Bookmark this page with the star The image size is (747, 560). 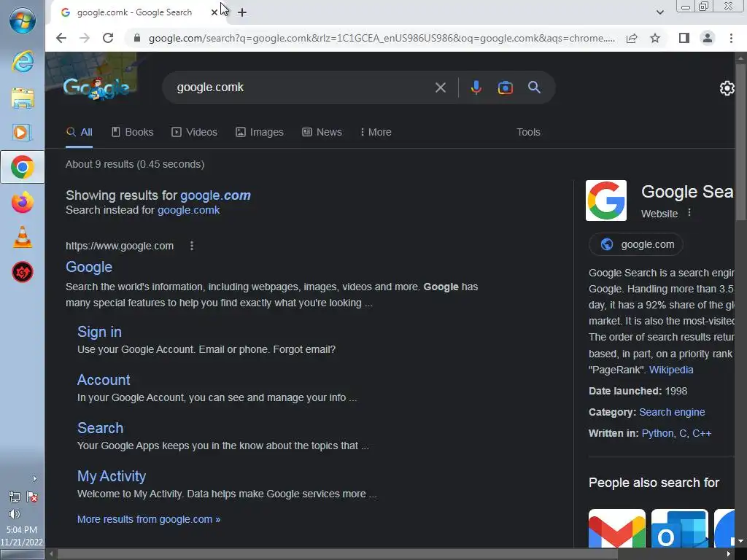(655, 38)
